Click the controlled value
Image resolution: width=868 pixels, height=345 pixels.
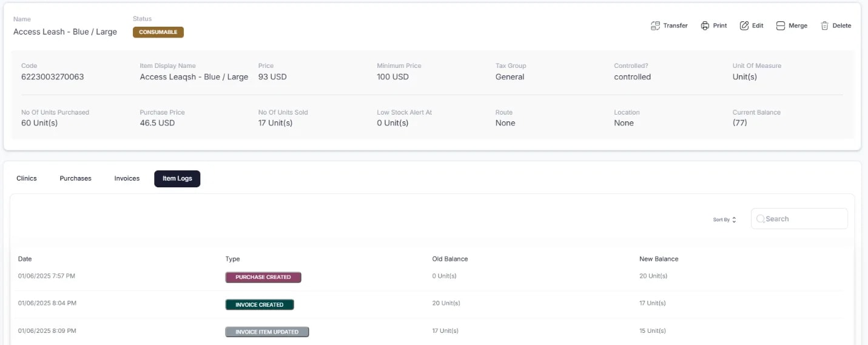632,77
